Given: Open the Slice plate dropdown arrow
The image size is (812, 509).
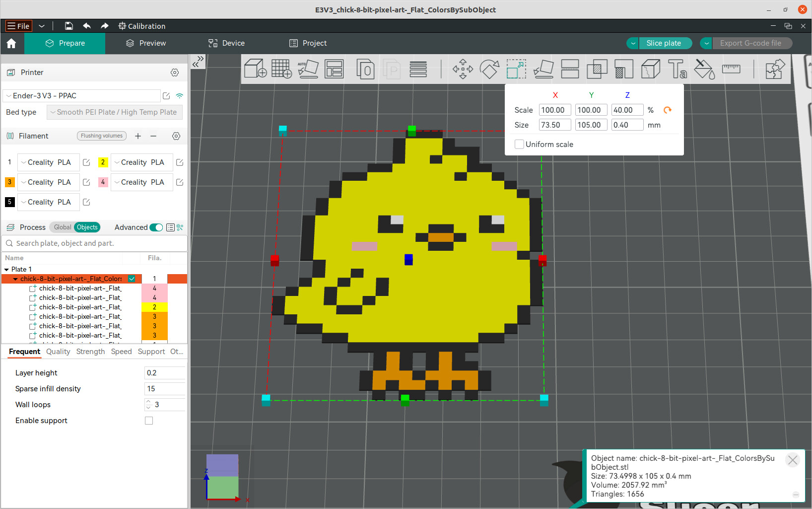Looking at the screenshot, I should [633, 43].
